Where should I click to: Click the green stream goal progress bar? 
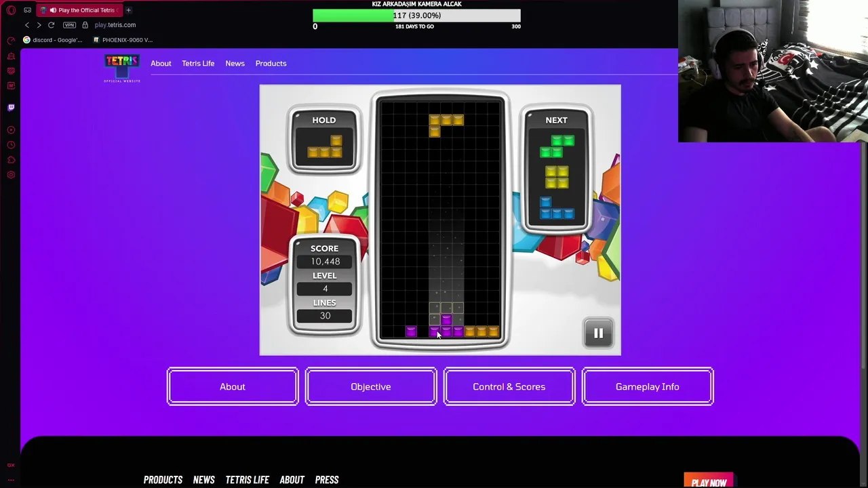(x=416, y=16)
